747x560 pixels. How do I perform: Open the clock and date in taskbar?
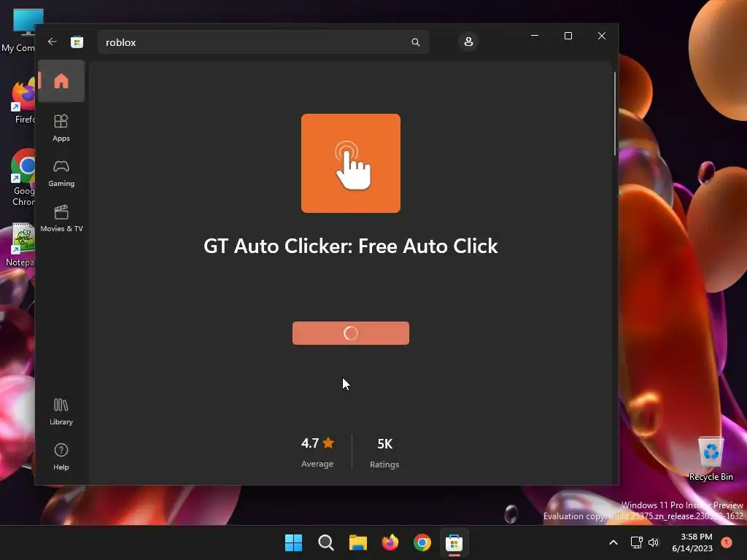point(692,542)
